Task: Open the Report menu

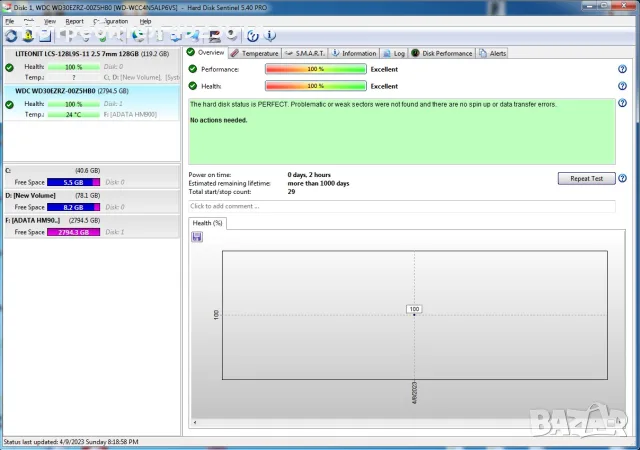Action: coord(74,21)
